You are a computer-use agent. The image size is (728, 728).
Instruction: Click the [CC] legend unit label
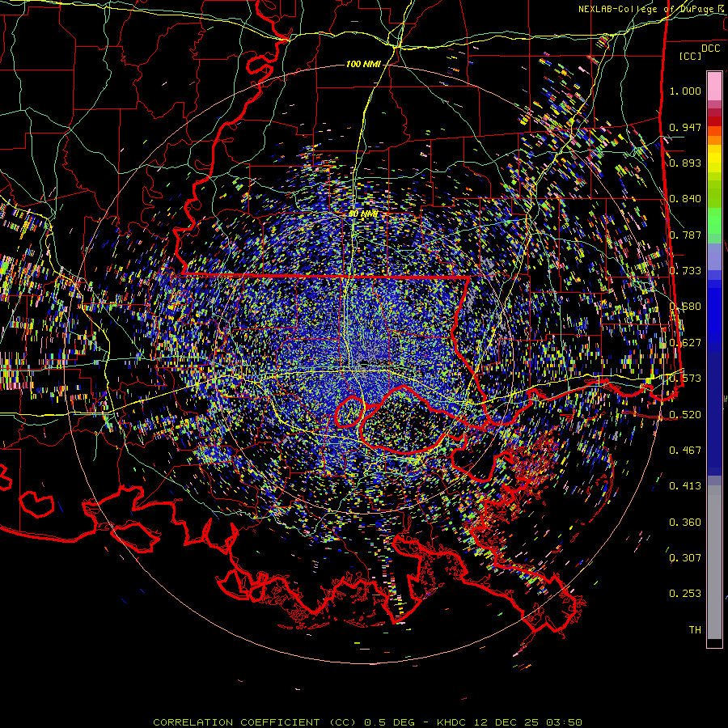[x=691, y=56]
